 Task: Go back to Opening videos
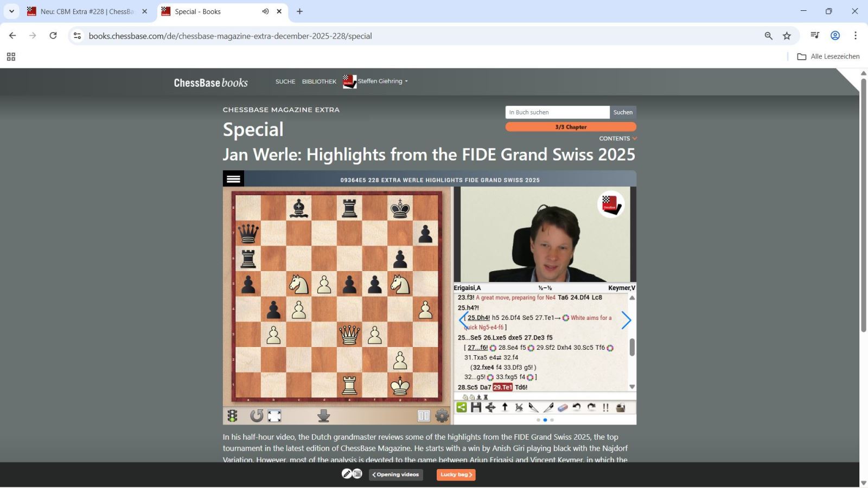396,474
